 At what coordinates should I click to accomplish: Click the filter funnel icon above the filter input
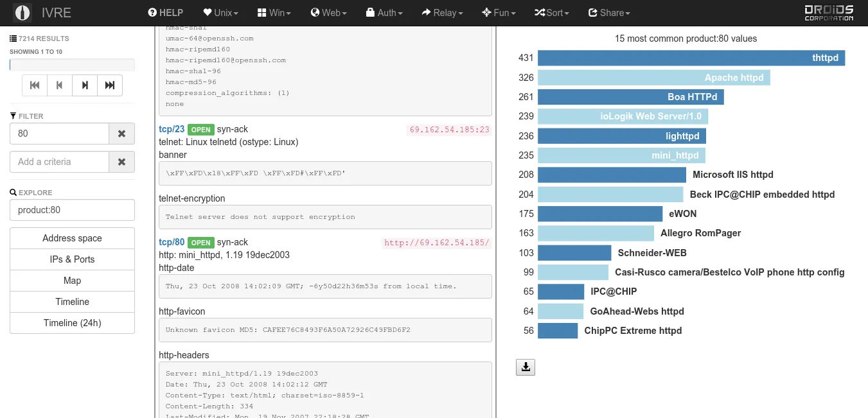[13, 116]
